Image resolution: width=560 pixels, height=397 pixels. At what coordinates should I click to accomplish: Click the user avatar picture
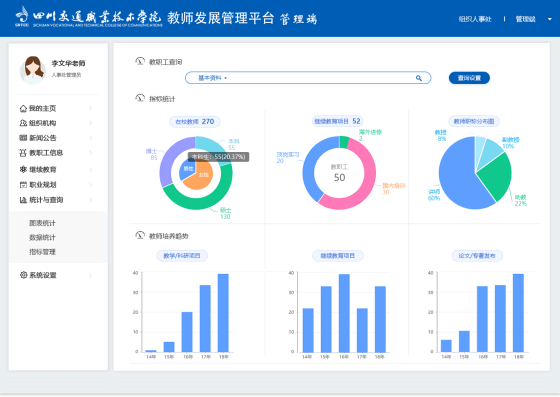tap(33, 70)
